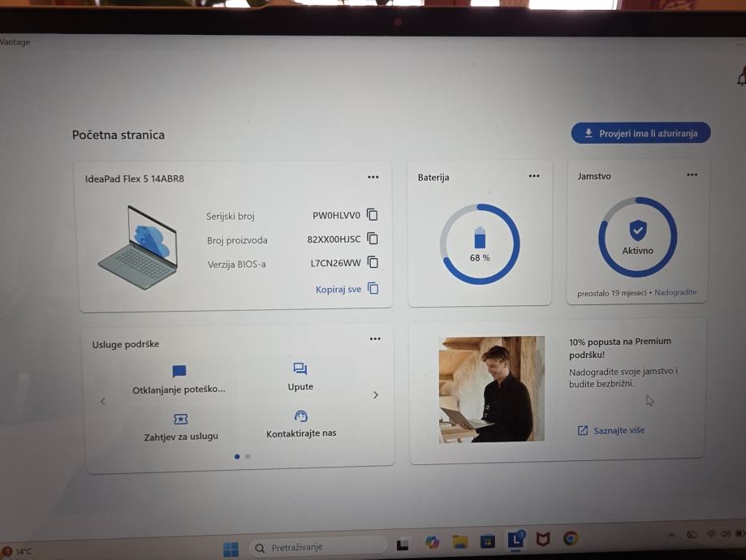This screenshot has height=560, width=746.
Task: Select the second carousel page dot
Action: tap(248, 456)
